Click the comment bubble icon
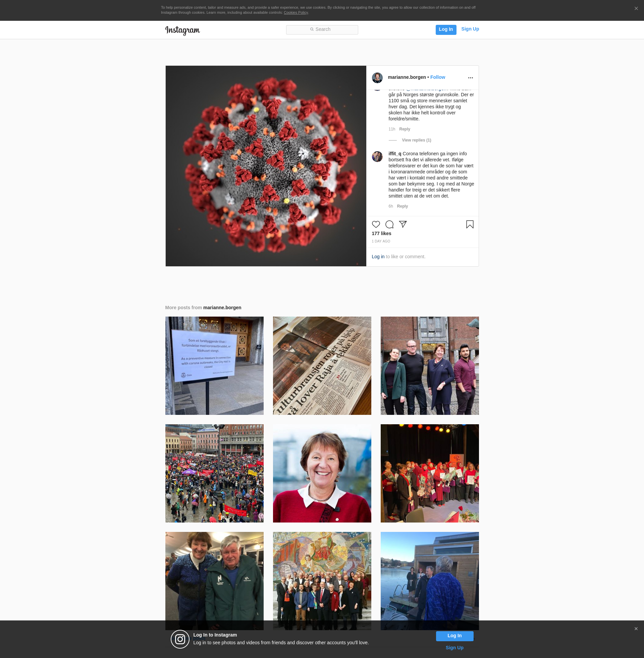The image size is (644, 658). pos(389,224)
